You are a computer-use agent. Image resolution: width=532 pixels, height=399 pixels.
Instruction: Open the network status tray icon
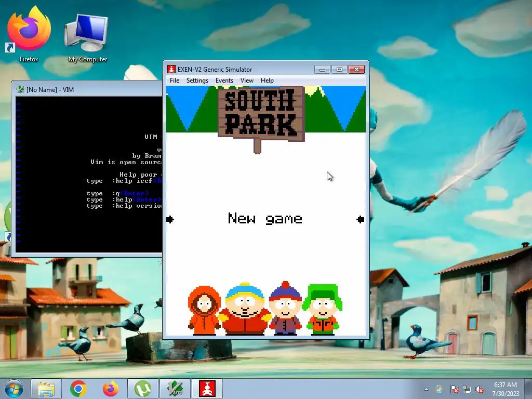tap(467, 389)
